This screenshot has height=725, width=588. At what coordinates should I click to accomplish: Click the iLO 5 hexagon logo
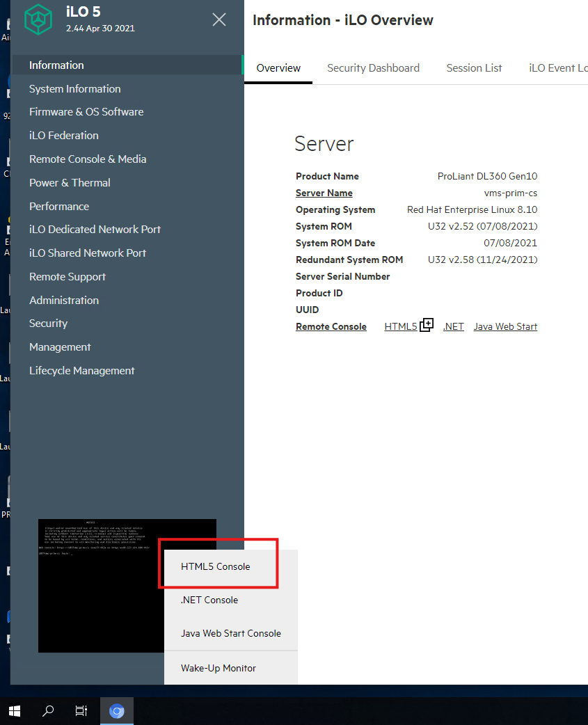click(38, 19)
